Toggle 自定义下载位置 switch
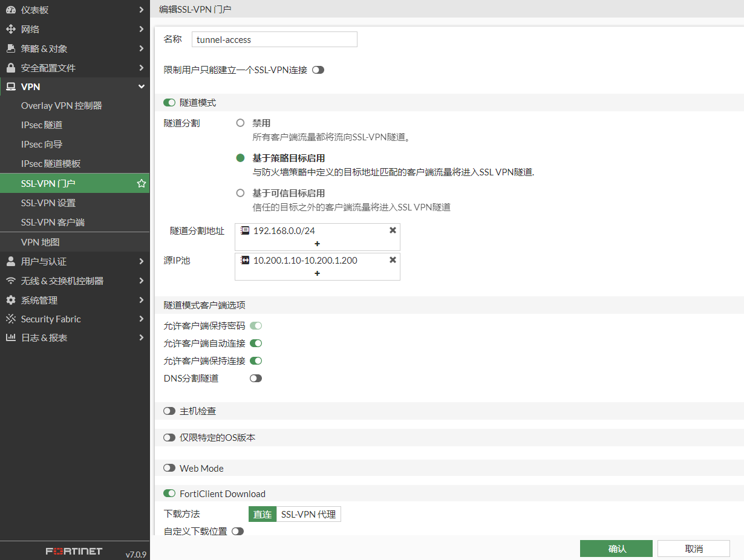The width and height of the screenshot is (744, 560). tap(238, 531)
